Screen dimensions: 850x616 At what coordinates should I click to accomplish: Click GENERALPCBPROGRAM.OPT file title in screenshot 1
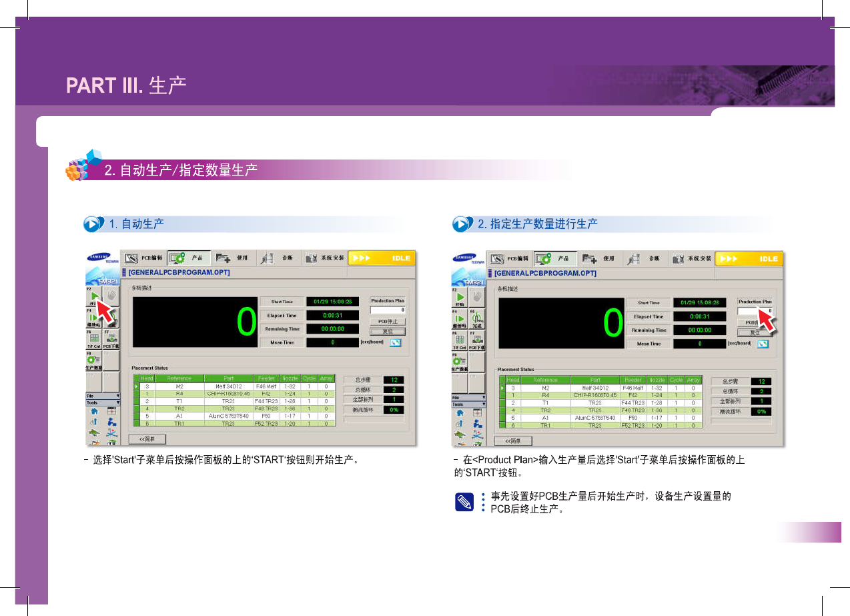[x=178, y=272]
